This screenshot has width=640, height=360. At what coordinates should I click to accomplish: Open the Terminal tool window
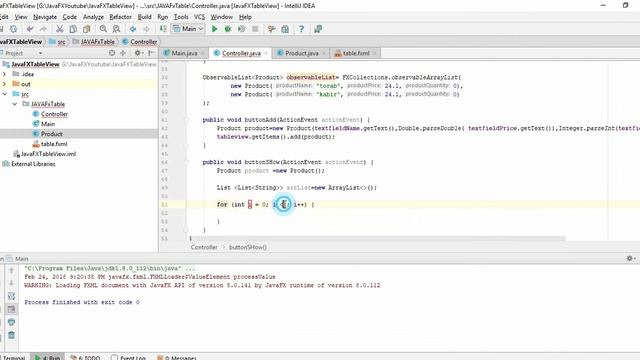13,357
